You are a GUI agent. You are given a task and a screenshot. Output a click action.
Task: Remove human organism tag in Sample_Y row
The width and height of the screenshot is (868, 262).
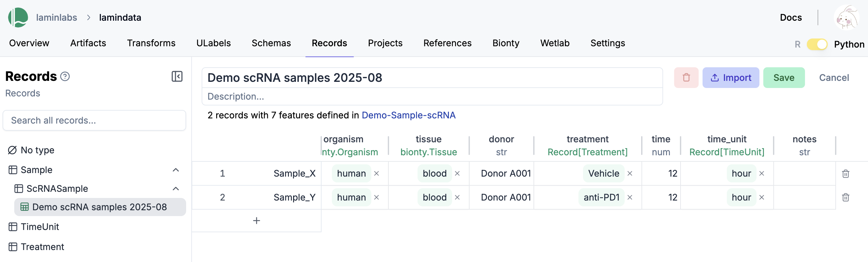pyautogui.click(x=376, y=197)
